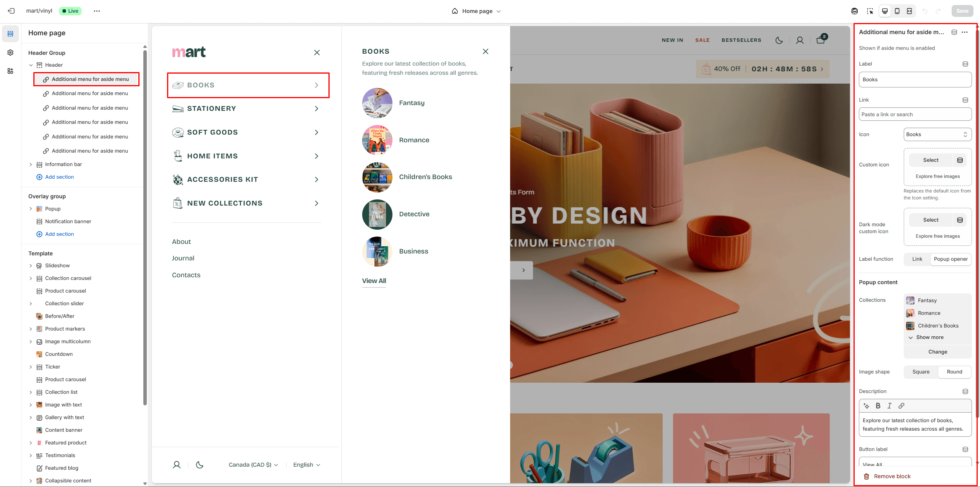
Task: Select the Popup opener label function
Action: (x=950, y=259)
